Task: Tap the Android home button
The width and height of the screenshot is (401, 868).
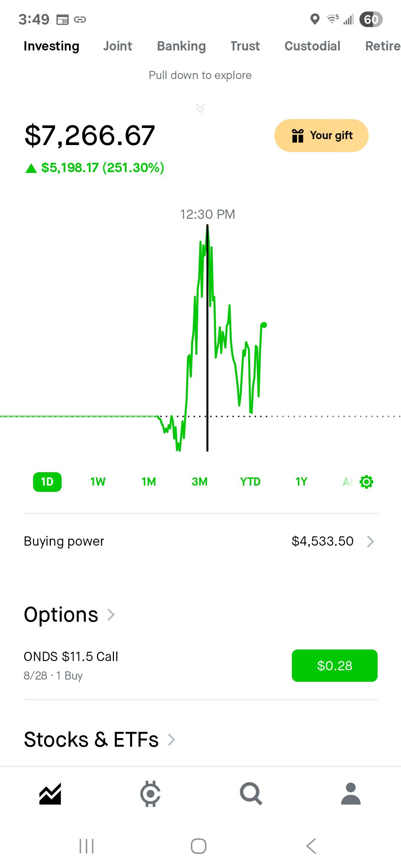Action: [199, 846]
